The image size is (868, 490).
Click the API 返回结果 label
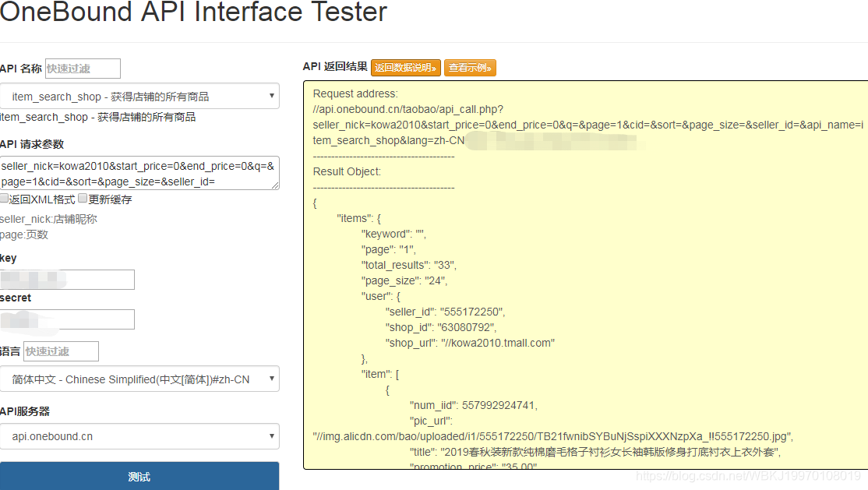[x=335, y=66]
